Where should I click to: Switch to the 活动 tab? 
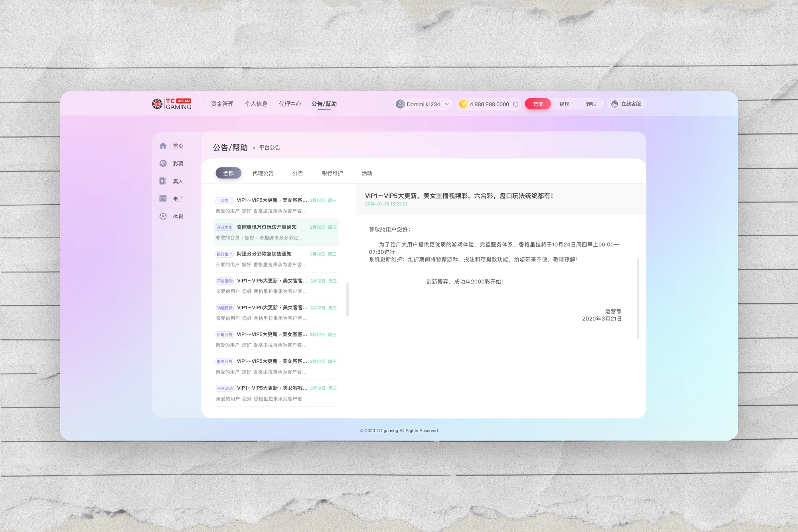coord(367,173)
